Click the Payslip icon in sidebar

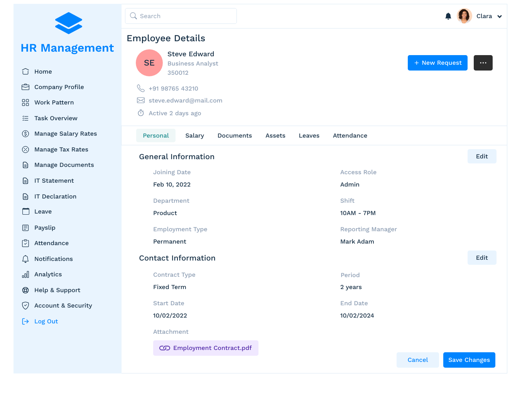click(x=25, y=228)
